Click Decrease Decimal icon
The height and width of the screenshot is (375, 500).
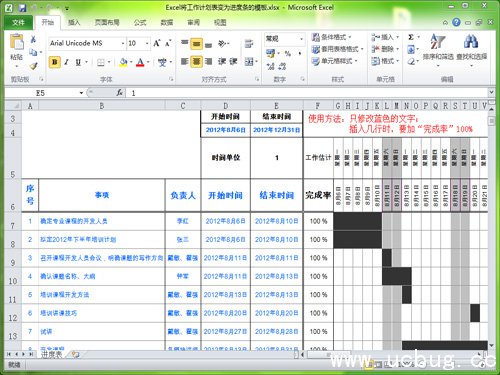click(282, 66)
